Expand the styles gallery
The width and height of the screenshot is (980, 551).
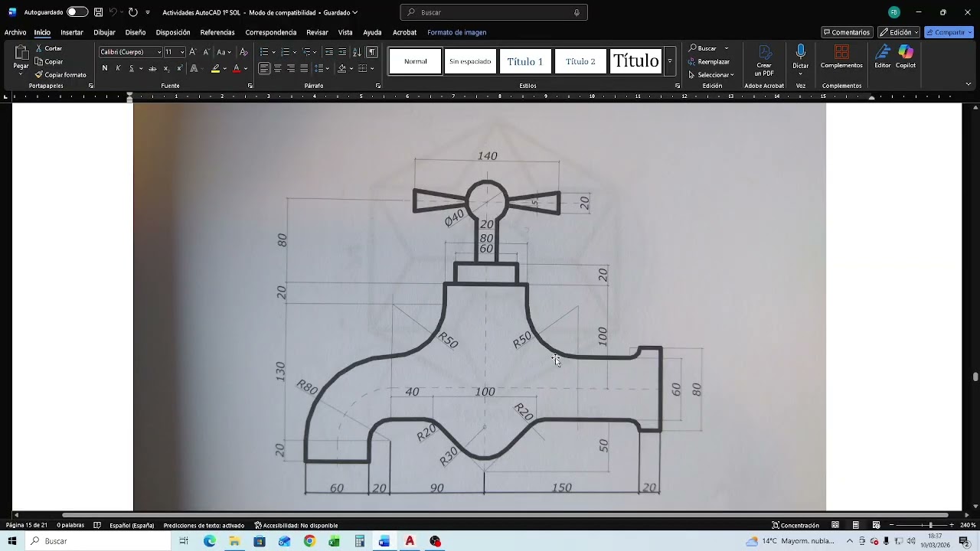click(x=670, y=61)
